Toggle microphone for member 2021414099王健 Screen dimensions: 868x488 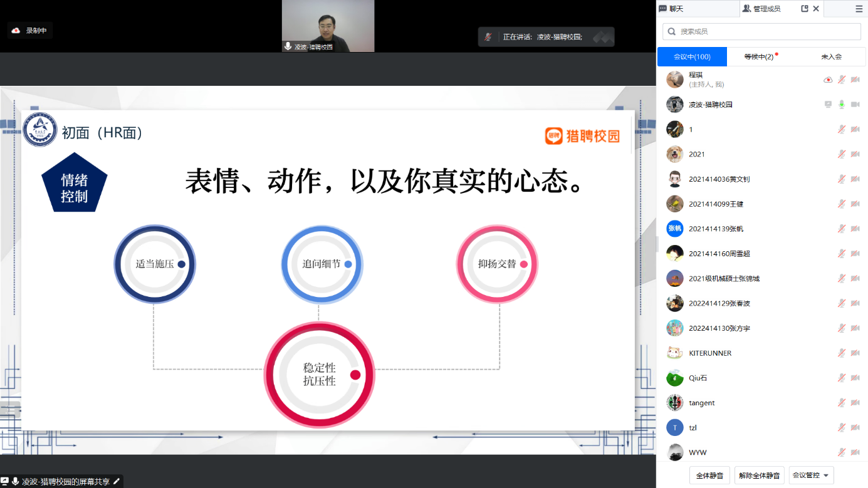tap(842, 204)
